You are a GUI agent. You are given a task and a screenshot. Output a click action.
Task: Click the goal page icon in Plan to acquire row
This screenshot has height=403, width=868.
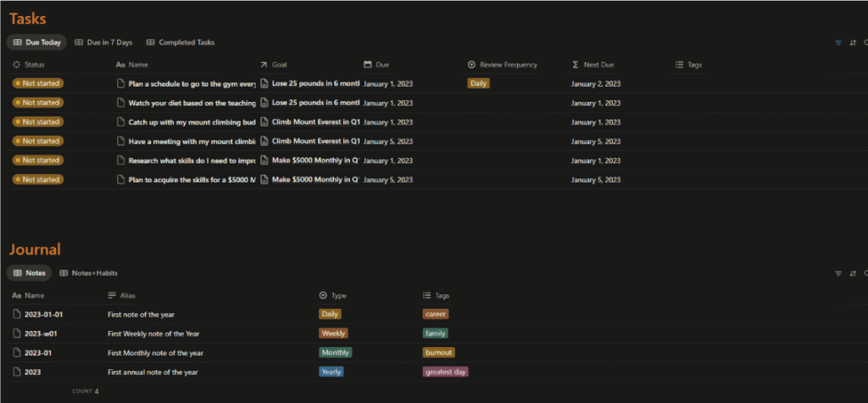264,180
